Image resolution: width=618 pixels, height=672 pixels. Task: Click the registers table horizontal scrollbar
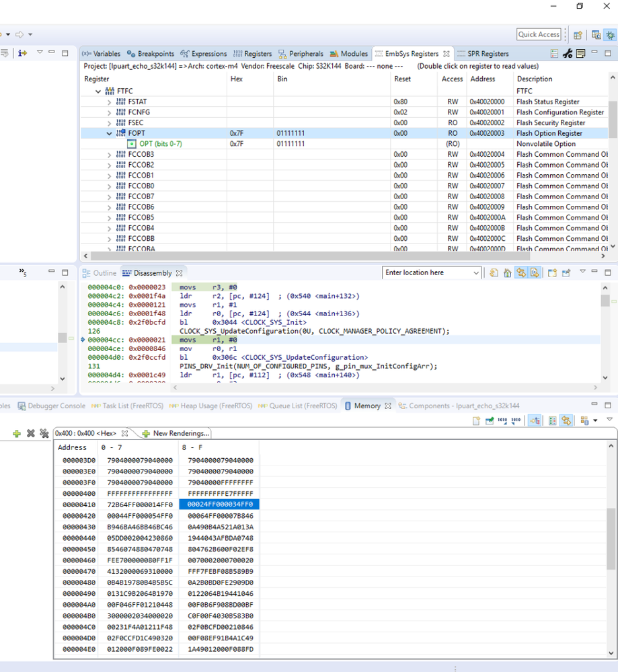[x=311, y=256]
